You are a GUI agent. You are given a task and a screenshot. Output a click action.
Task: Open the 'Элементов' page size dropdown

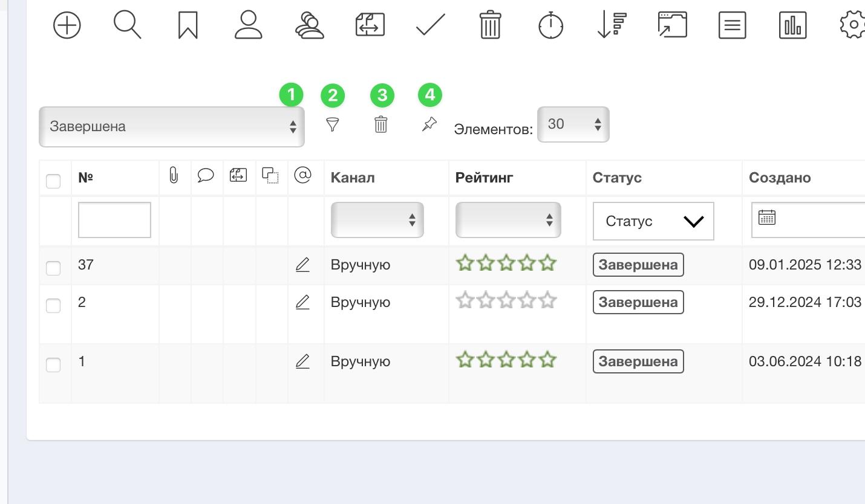572,124
